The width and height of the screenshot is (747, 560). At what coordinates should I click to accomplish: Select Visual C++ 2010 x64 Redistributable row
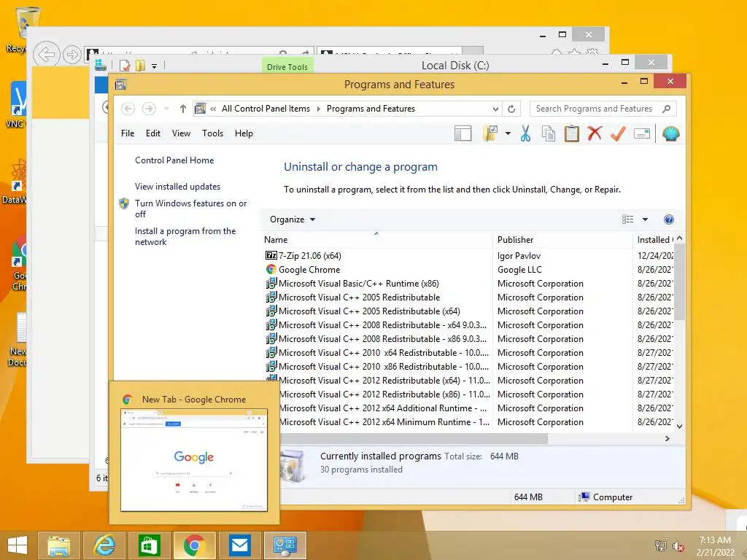384,353
